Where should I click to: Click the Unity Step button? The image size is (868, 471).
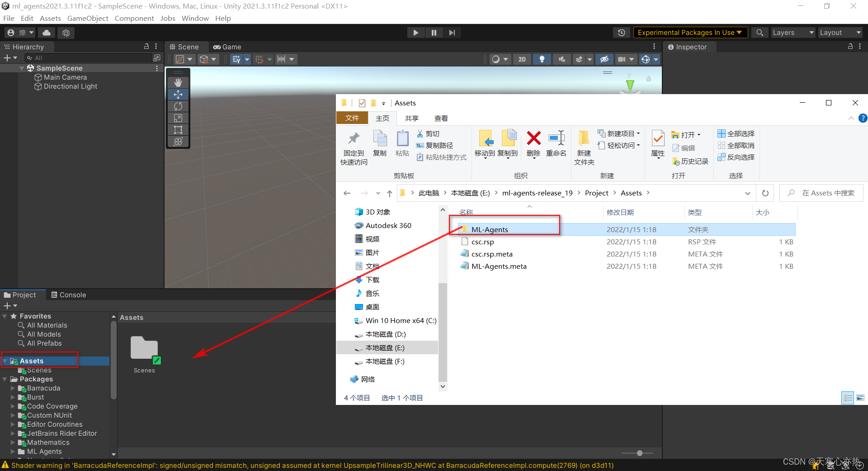(452, 33)
